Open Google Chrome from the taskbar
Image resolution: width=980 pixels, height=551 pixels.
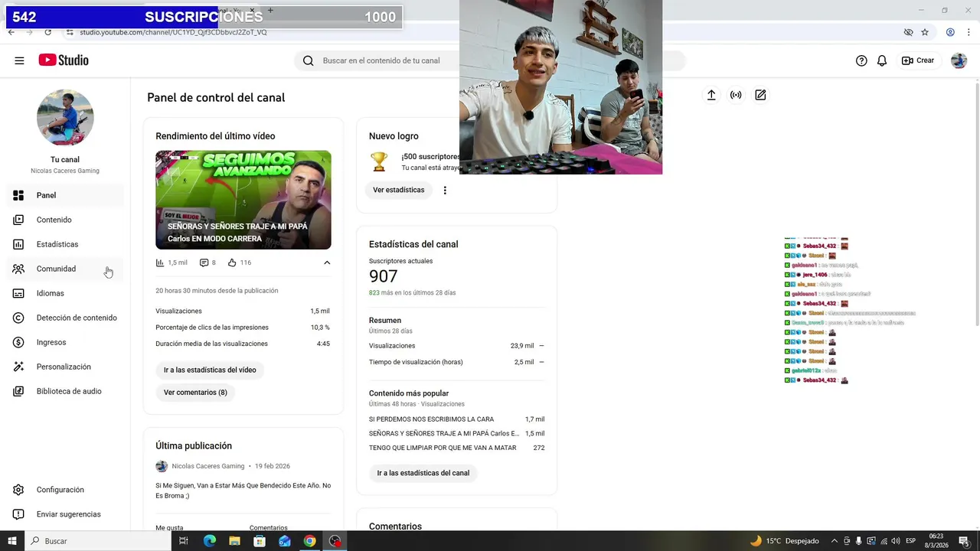(x=309, y=541)
